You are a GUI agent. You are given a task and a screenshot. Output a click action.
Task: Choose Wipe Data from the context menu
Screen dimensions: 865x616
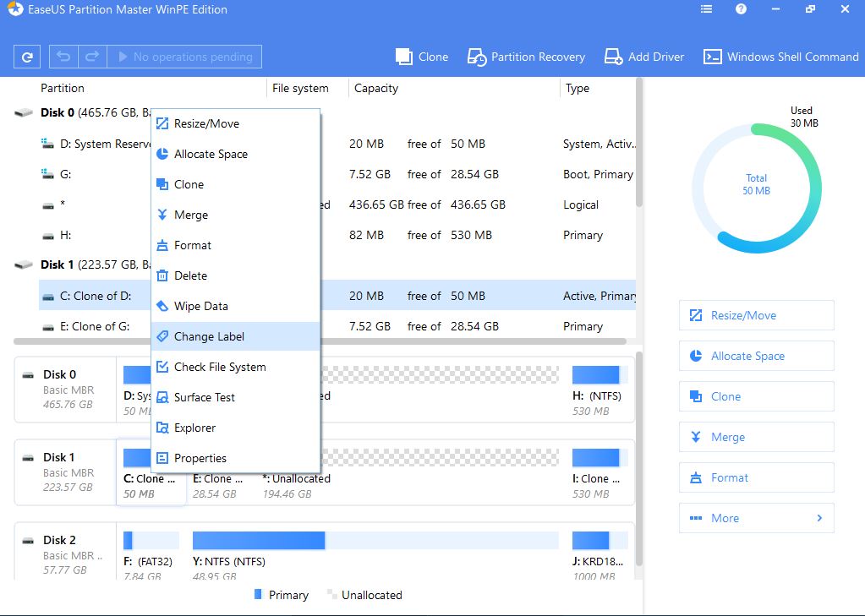point(200,306)
